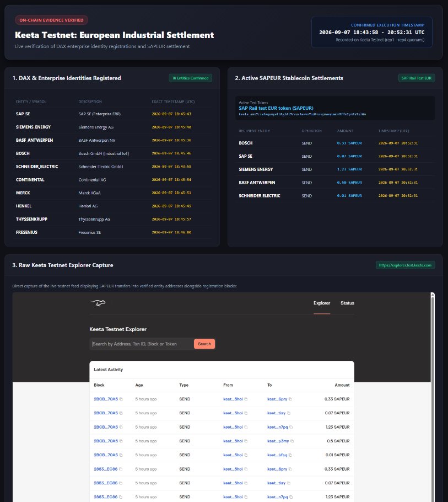Copy recipient keet...p3my address
Screen dimensions: 448x502
point(292,441)
